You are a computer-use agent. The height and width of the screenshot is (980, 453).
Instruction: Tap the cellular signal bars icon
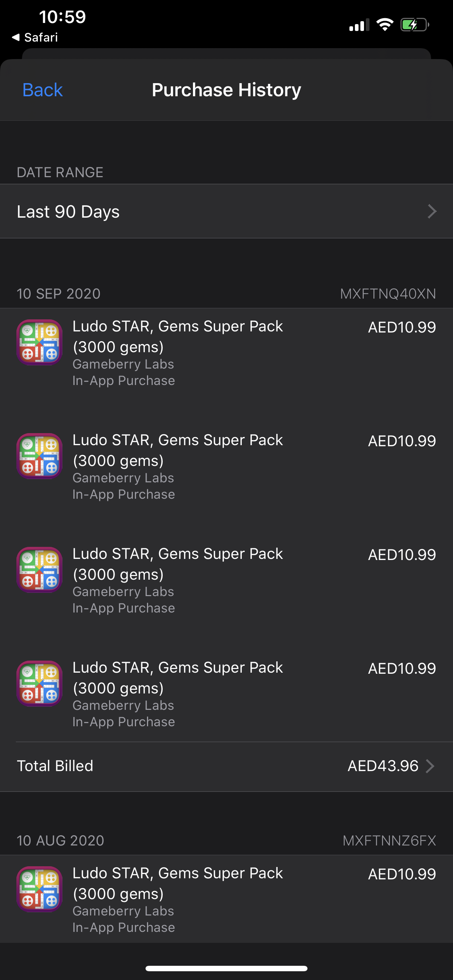359,25
